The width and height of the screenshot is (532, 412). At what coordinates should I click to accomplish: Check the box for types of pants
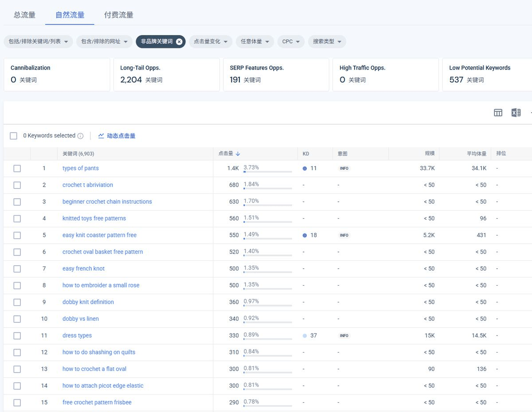point(17,169)
